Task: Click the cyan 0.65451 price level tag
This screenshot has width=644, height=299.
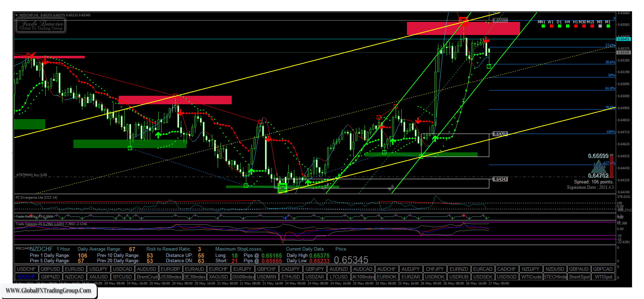Action: pyautogui.click(x=624, y=39)
